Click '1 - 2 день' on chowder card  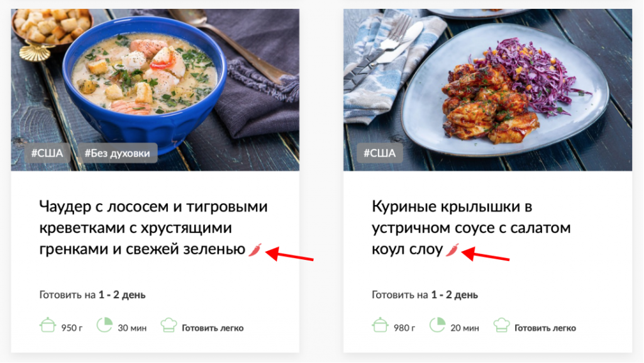pyautogui.click(x=122, y=295)
